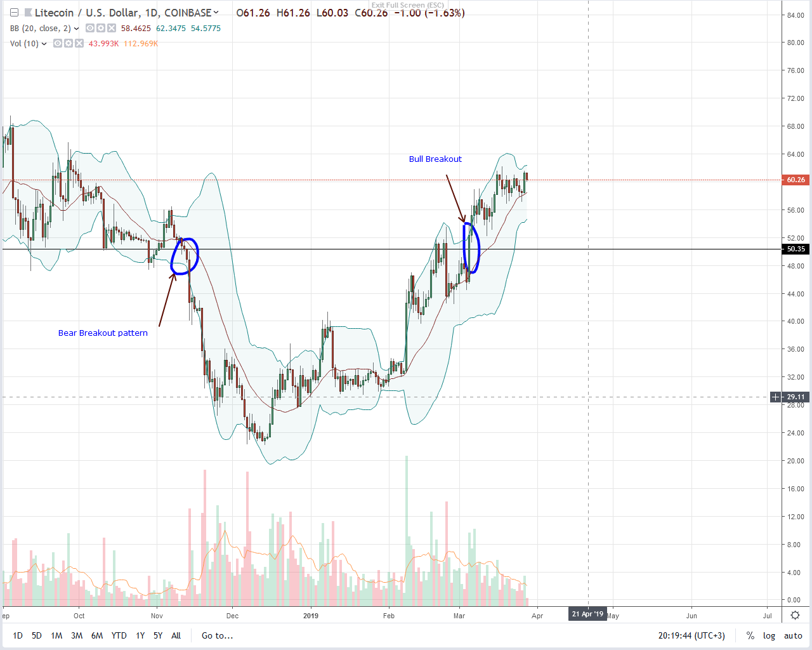Screen dimensions: 812x650
Task: Click the Feb label on time axis
Action: (x=389, y=616)
